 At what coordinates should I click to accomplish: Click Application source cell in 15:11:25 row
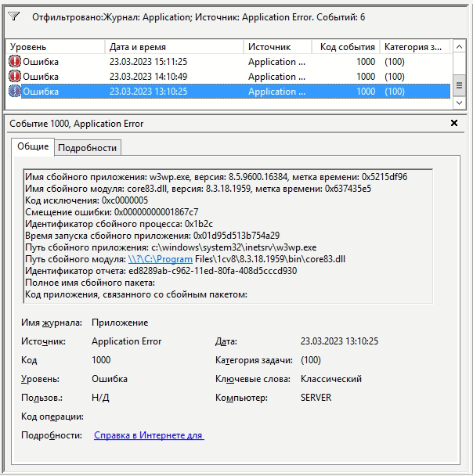point(277,62)
